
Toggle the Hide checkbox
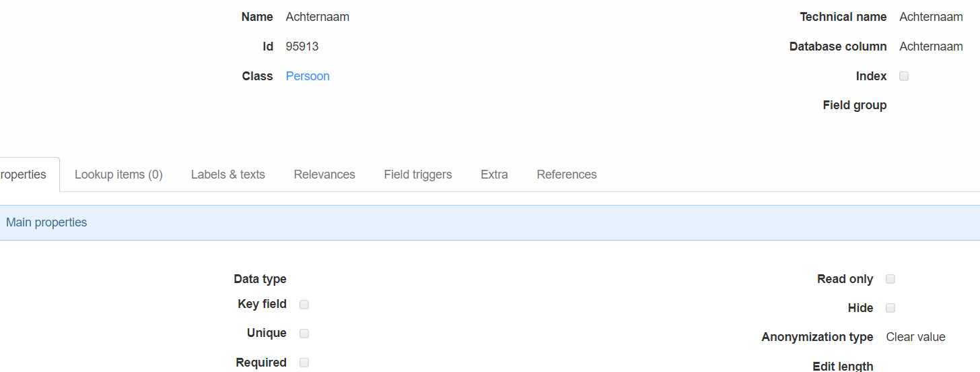tap(890, 308)
